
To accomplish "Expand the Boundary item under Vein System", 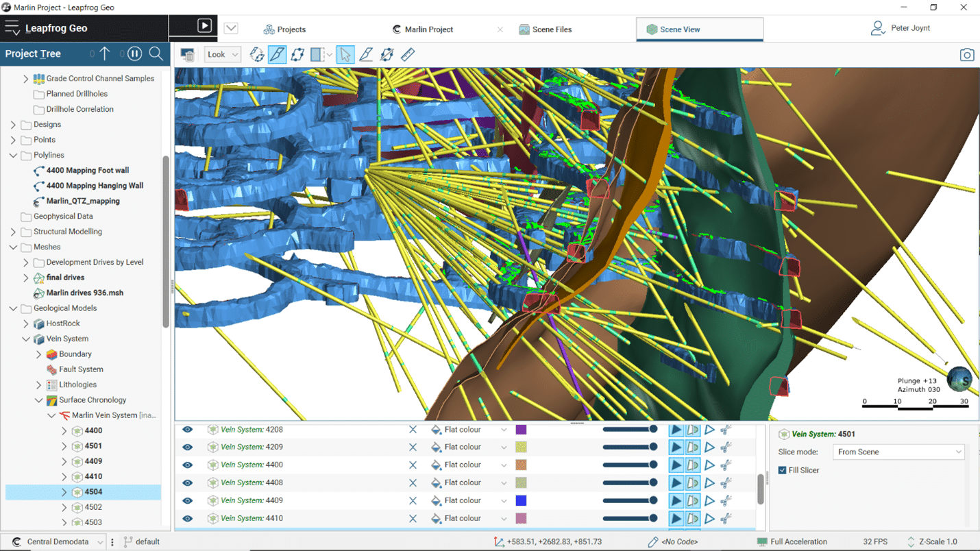I will (x=39, y=354).
